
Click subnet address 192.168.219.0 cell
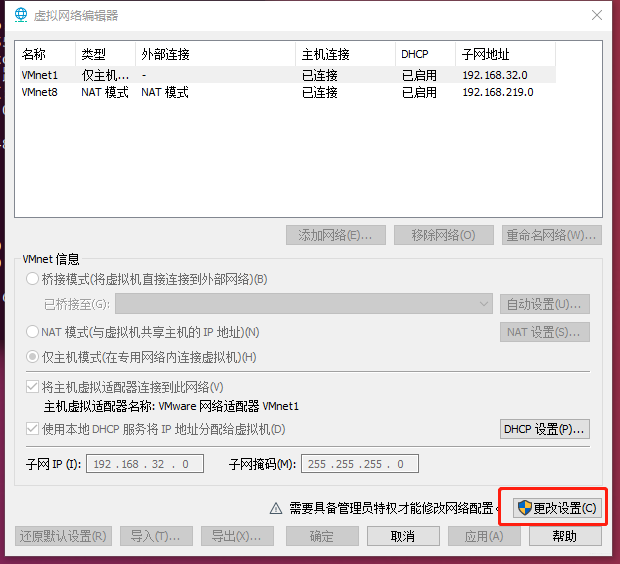498,92
